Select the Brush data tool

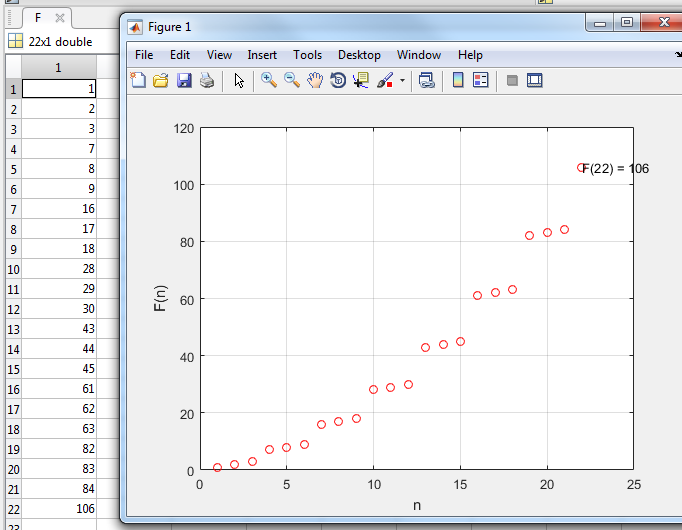click(x=385, y=80)
